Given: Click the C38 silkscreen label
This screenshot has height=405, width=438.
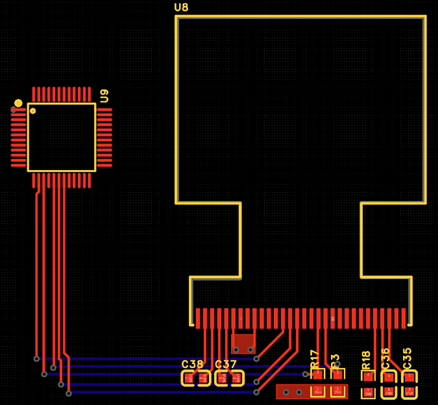Looking at the screenshot, I should (192, 364).
